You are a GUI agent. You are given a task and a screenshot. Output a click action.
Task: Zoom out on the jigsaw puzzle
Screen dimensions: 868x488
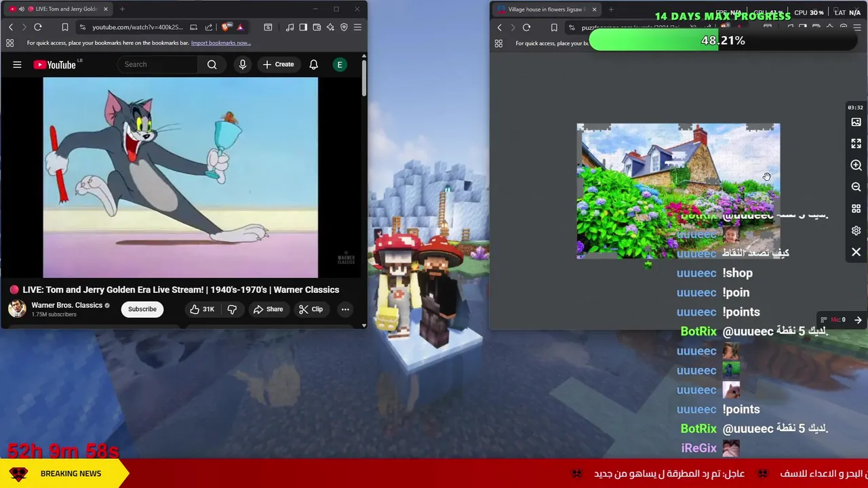(856, 187)
